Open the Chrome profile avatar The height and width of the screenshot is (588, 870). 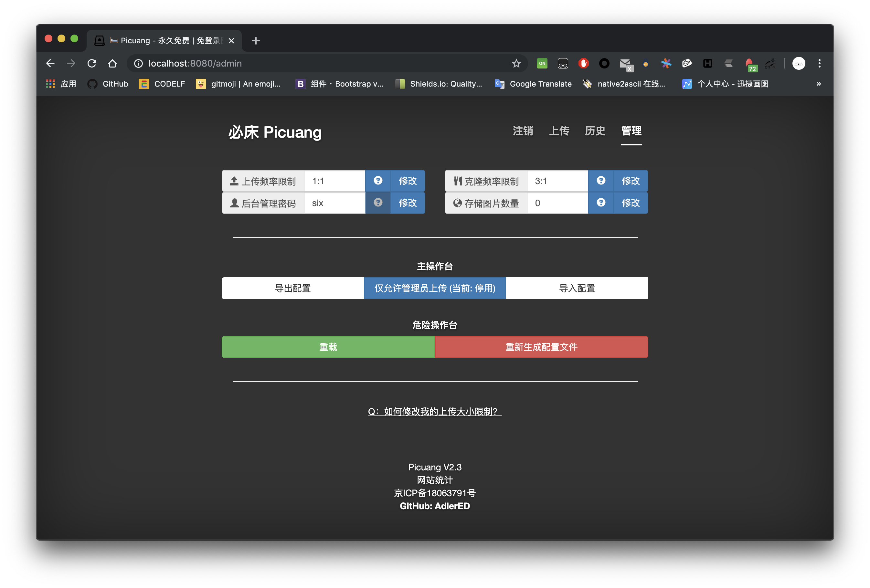click(x=799, y=63)
